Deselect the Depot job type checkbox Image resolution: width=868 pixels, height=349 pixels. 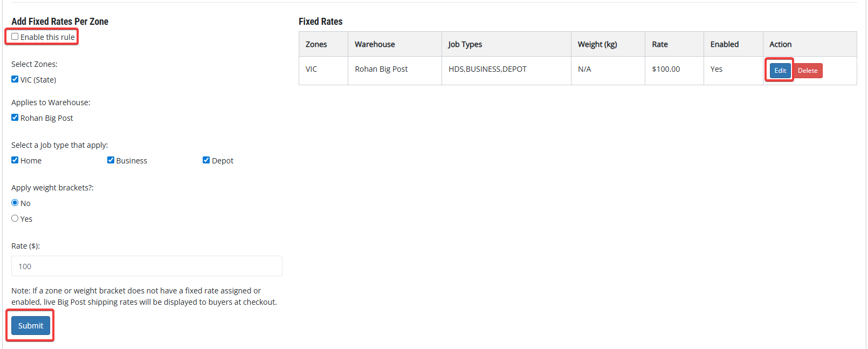click(x=206, y=160)
